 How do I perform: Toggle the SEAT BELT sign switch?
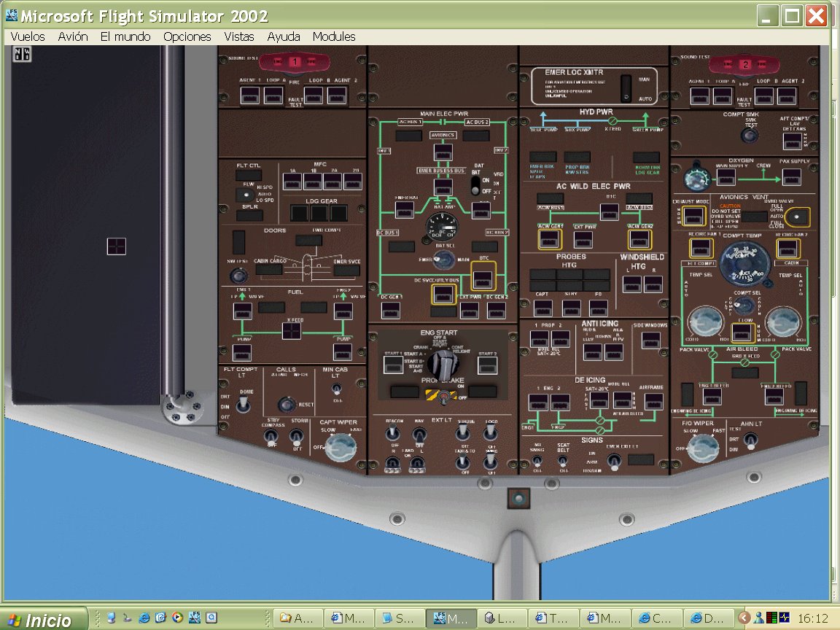(x=563, y=461)
